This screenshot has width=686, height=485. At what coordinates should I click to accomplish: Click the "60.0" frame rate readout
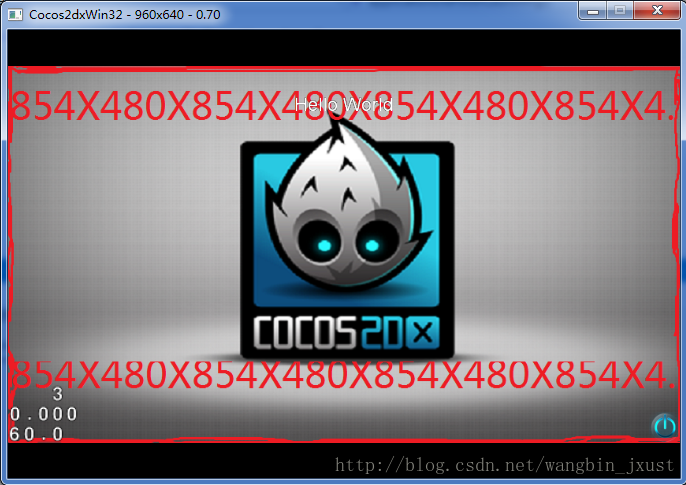(x=37, y=434)
